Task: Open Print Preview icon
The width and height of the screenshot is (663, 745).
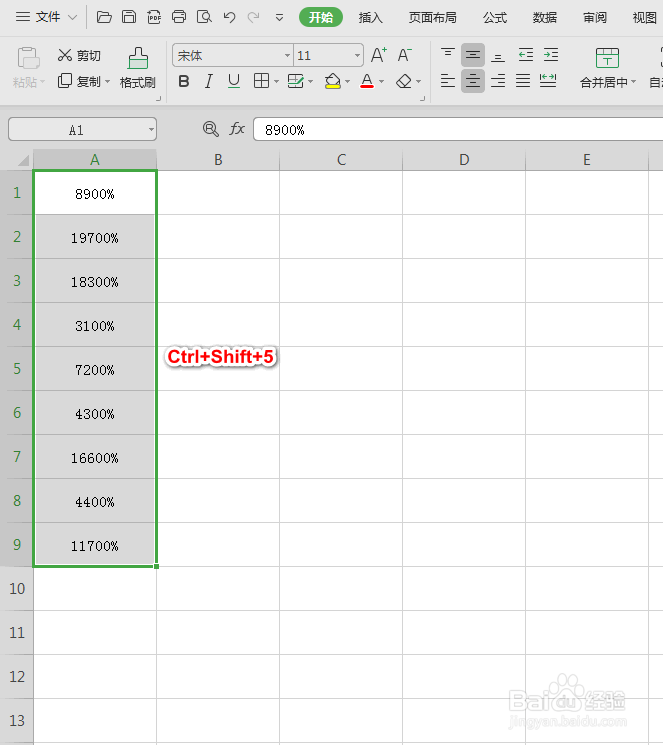Action: point(204,18)
